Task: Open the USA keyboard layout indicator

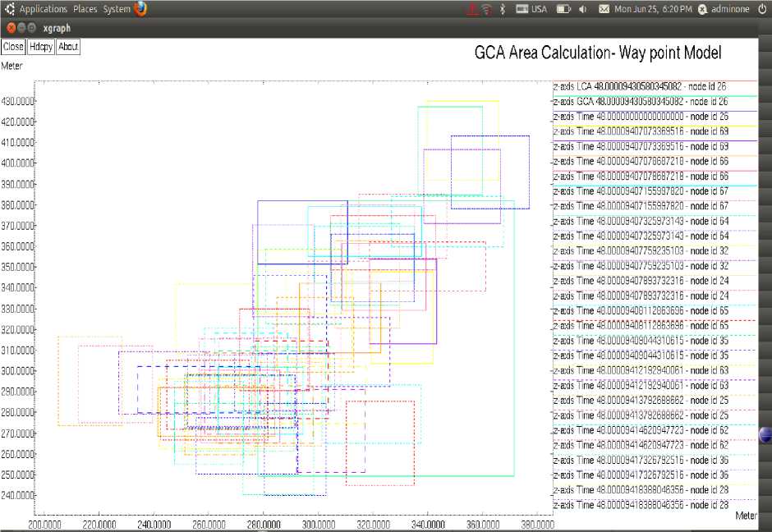Action: click(x=531, y=9)
